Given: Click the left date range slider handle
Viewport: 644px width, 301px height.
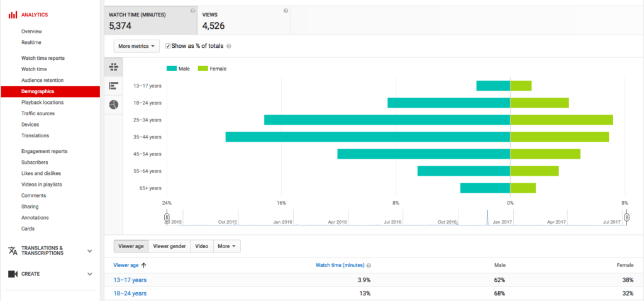Looking at the screenshot, I should pos(167,217).
